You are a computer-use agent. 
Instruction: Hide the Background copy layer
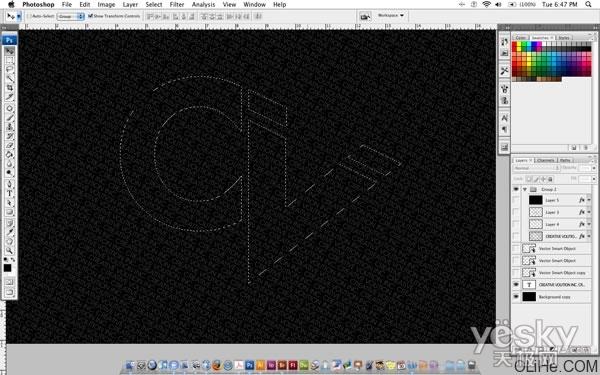click(x=516, y=297)
